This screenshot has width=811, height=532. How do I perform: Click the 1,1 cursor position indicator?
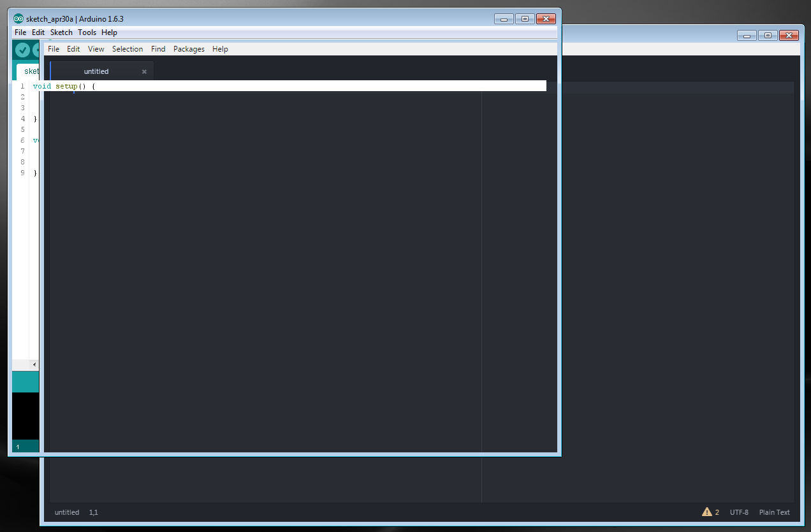(x=94, y=512)
